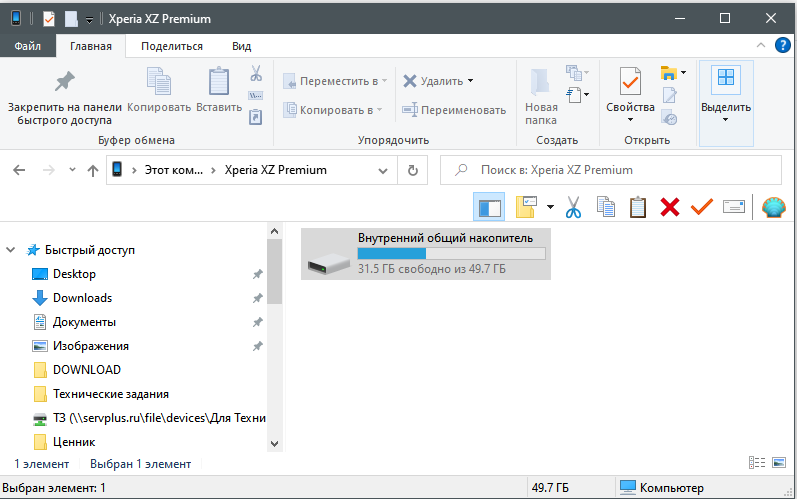
Task: Click the Вставить clipboard icon
Action: tap(219, 81)
